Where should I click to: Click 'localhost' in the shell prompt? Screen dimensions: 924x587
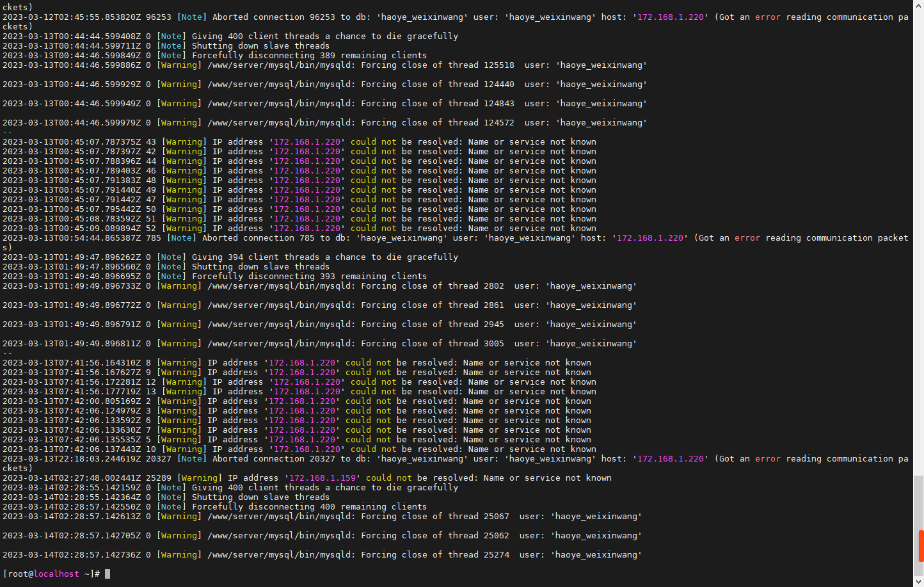[x=56, y=574]
